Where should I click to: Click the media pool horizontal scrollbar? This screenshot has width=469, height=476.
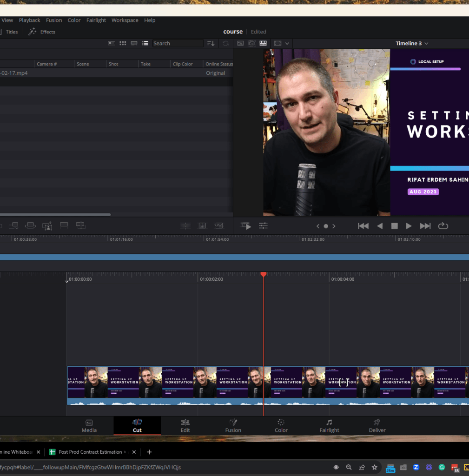click(x=55, y=215)
